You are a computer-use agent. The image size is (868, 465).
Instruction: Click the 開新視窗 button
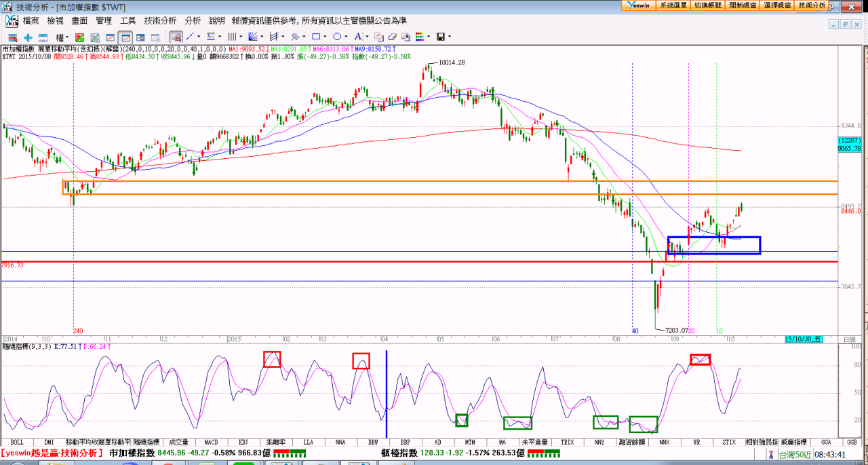743,5
